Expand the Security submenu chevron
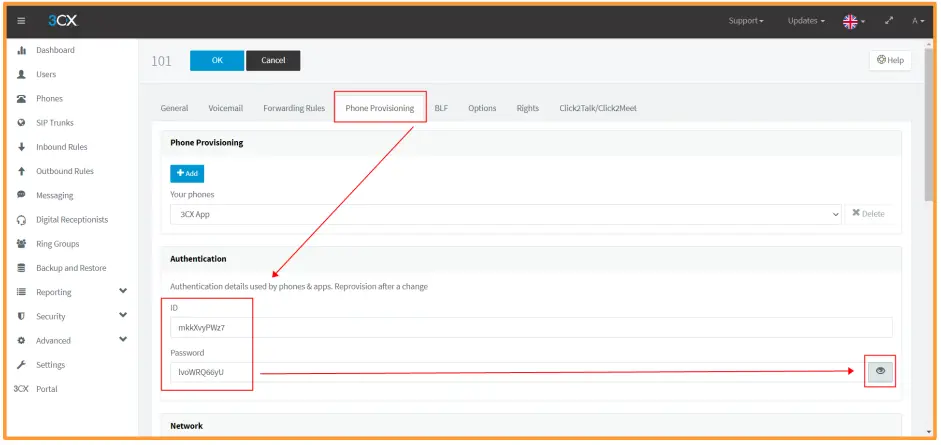The image size is (941, 445). 123,315
